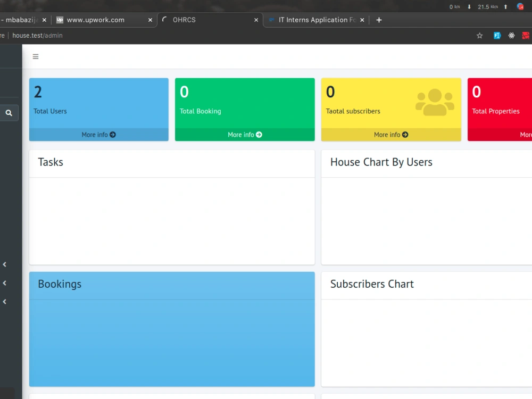The image size is (532, 399).
Task: Click the middle collapse chevron in the sidebar
Action: 4,283
